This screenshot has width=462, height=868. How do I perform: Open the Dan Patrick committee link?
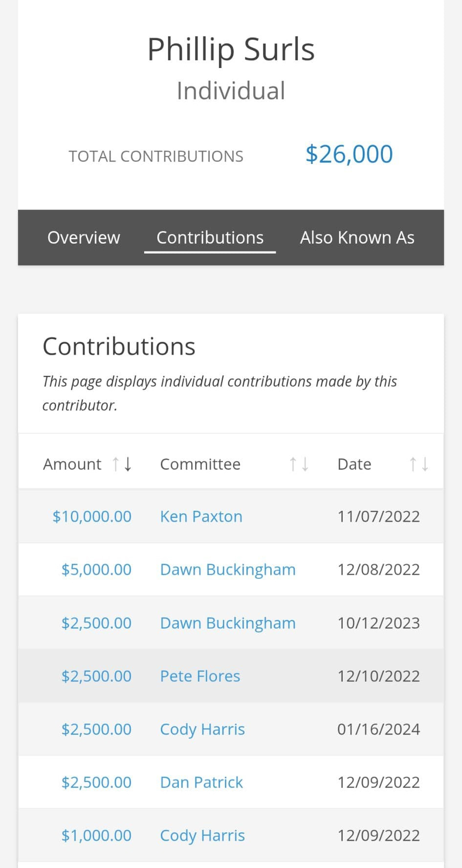[201, 782]
